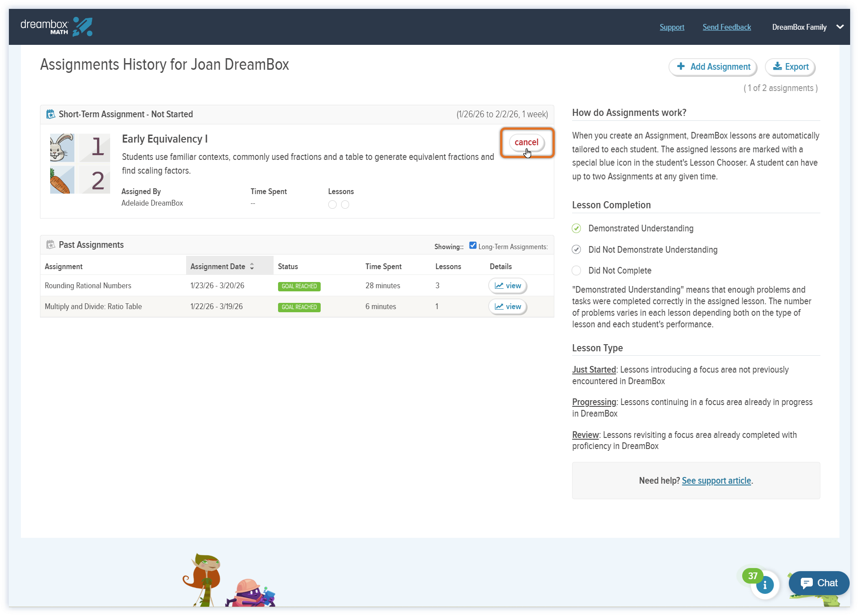Image resolution: width=859 pixels, height=616 pixels.
Task: Click GOAL REACHED badge for Ratio Table row
Action: 299,307
